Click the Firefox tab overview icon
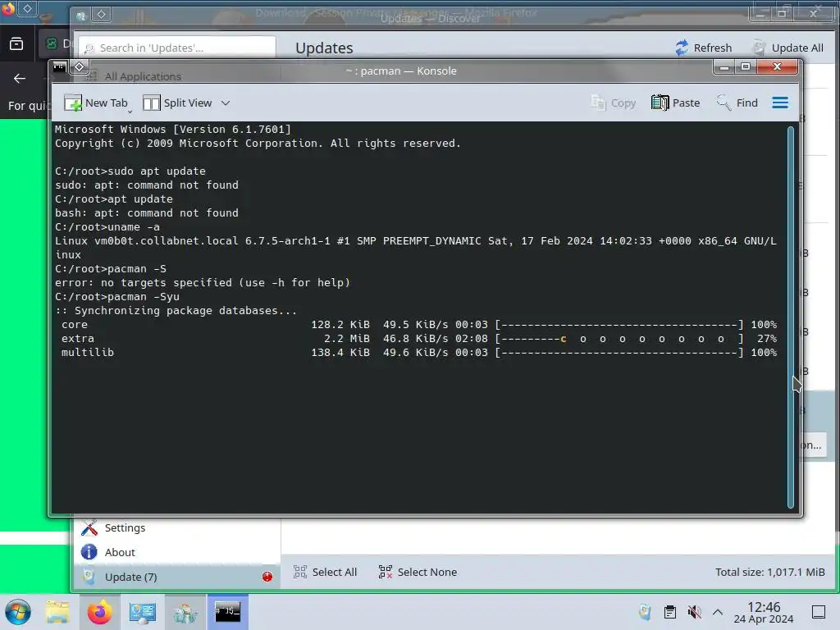Screen dimensions: 840x630 16,43
